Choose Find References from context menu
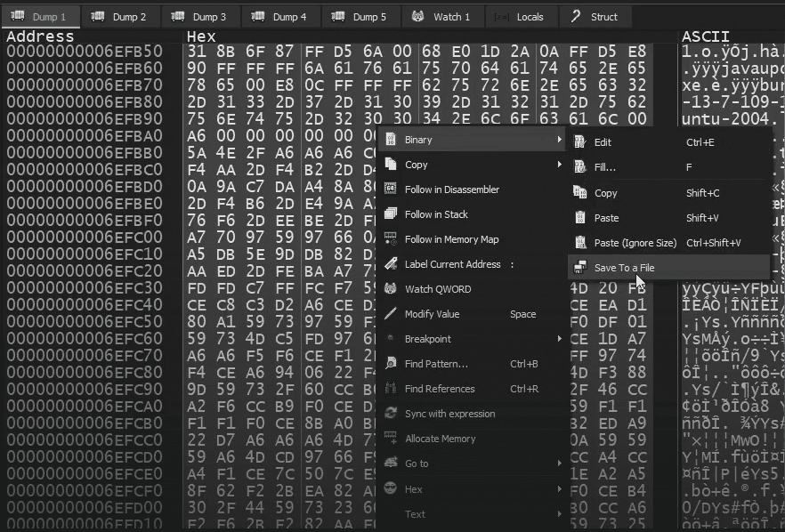Viewport: 785px width, 532px height. (x=473, y=389)
